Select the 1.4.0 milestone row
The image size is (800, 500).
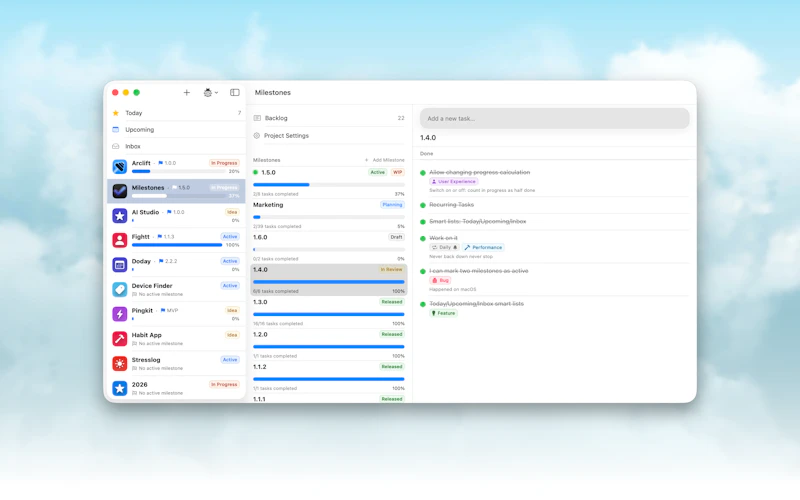pos(329,280)
